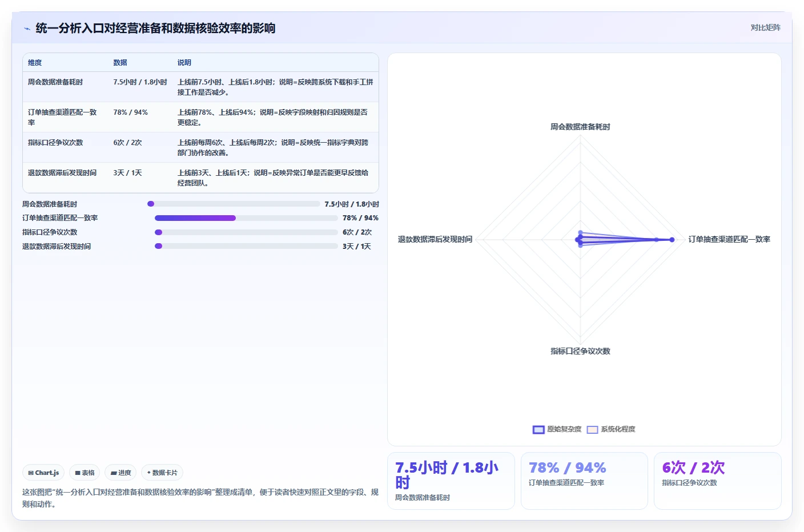Select the 指标口径争议次数 table row label
This screenshot has height=532, width=804.
tap(55, 143)
